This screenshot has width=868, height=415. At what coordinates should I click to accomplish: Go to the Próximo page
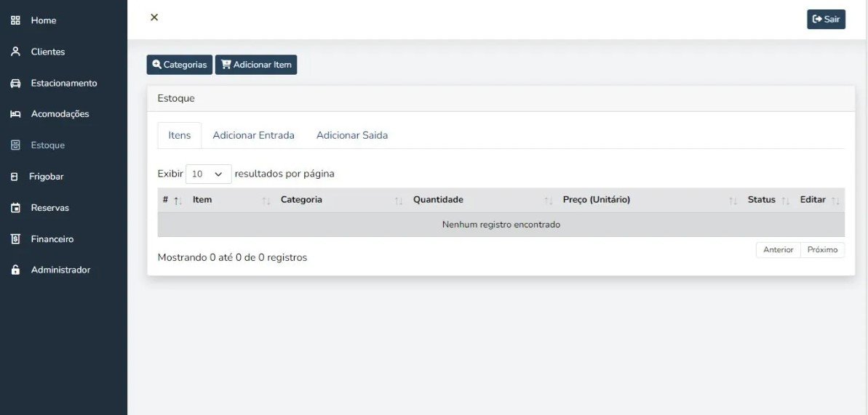coord(822,250)
